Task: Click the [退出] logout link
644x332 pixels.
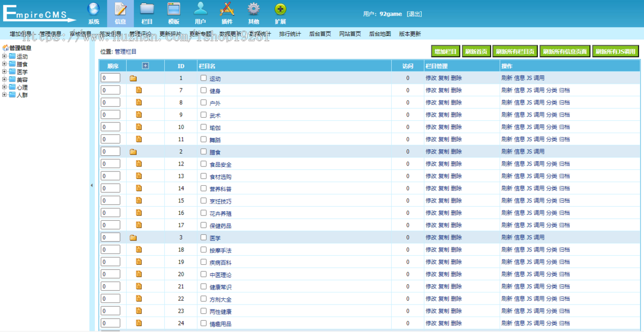Action: [x=414, y=14]
